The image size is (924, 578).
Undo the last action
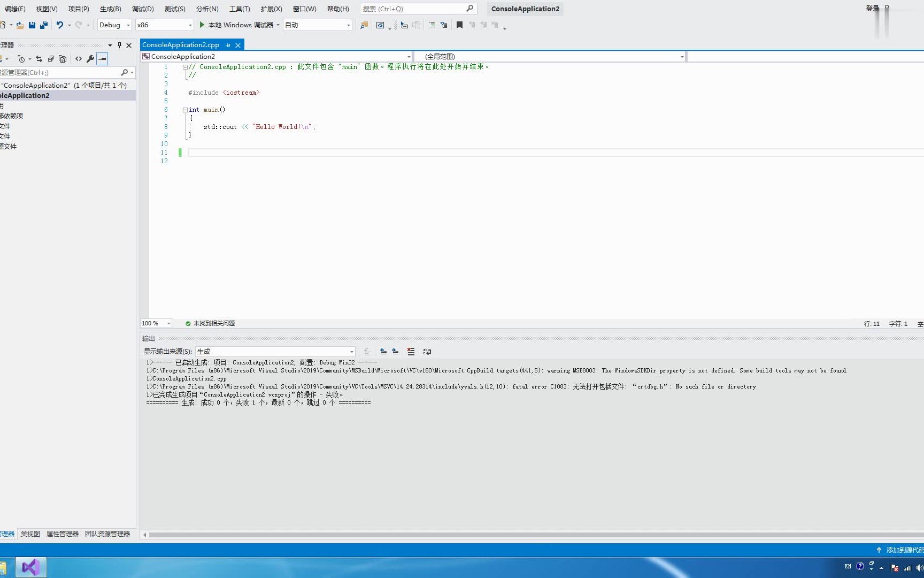pyautogui.click(x=60, y=25)
